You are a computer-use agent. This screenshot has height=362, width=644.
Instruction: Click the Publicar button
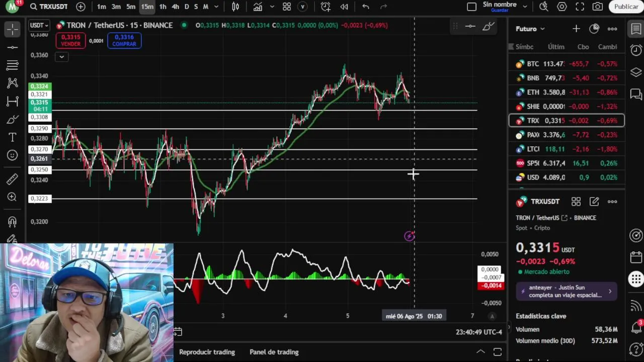[626, 7]
